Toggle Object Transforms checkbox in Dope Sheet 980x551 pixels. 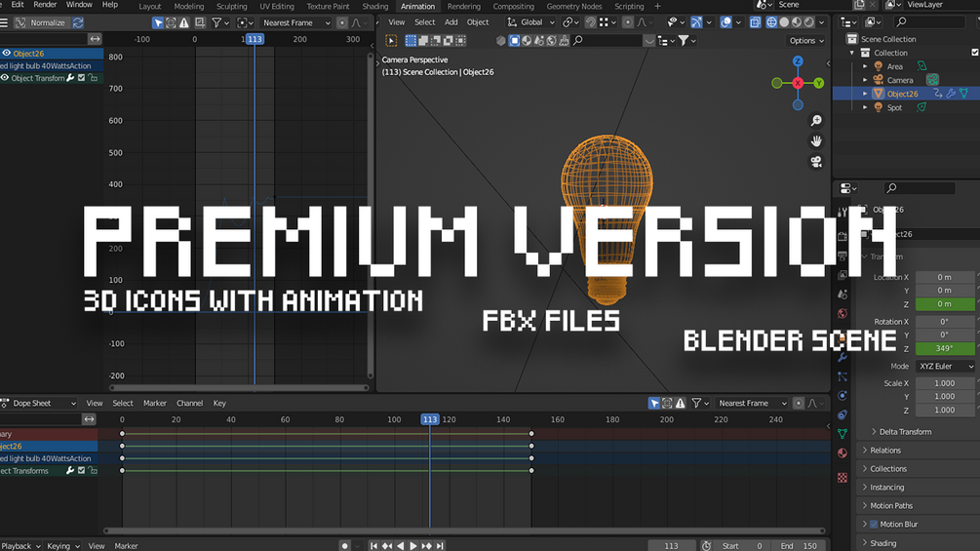pyautogui.click(x=81, y=470)
